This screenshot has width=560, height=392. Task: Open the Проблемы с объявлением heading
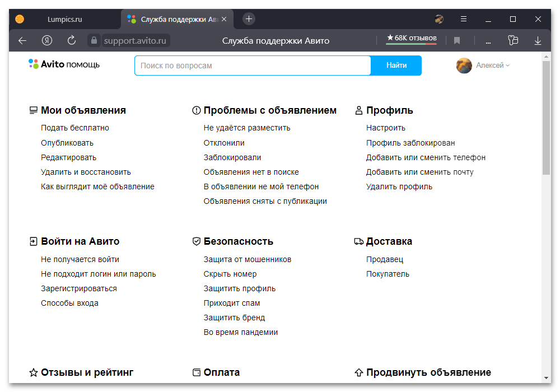point(270,110)
